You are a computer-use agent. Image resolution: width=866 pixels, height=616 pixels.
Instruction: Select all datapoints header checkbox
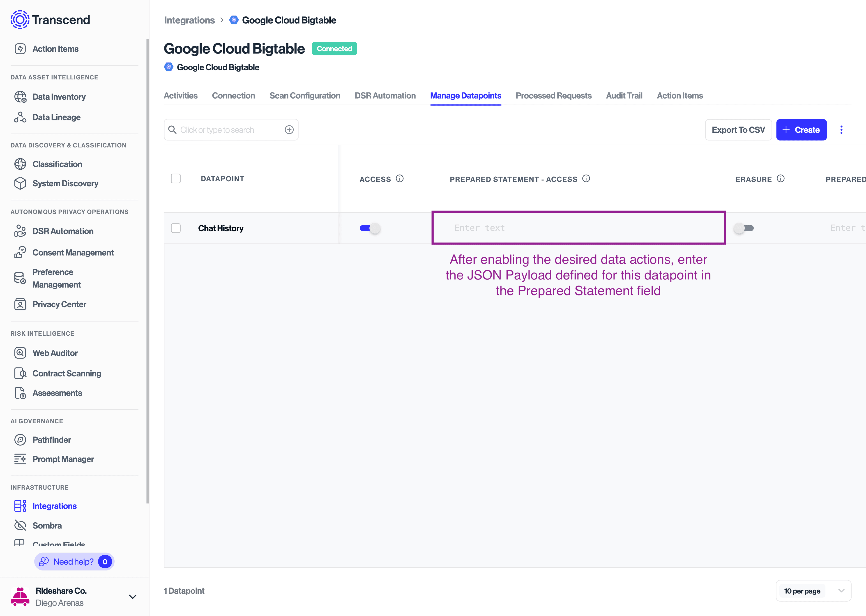pyautogui.click(x=176, y=178)
